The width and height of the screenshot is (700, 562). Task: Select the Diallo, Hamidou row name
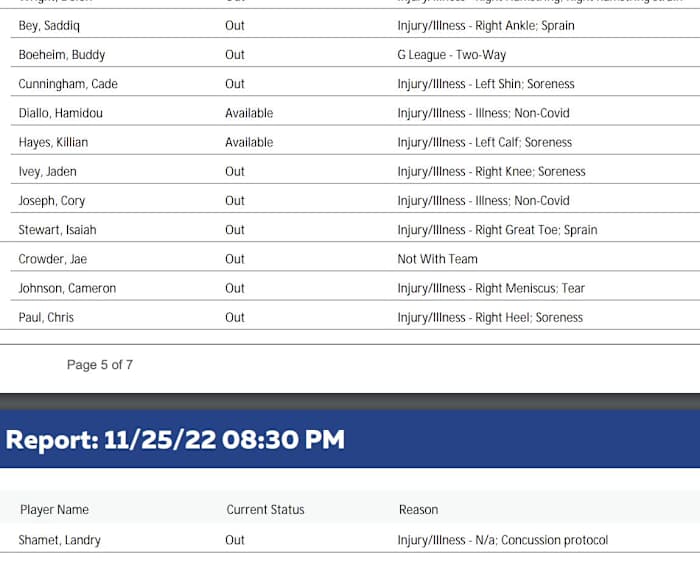pos(60,113)
